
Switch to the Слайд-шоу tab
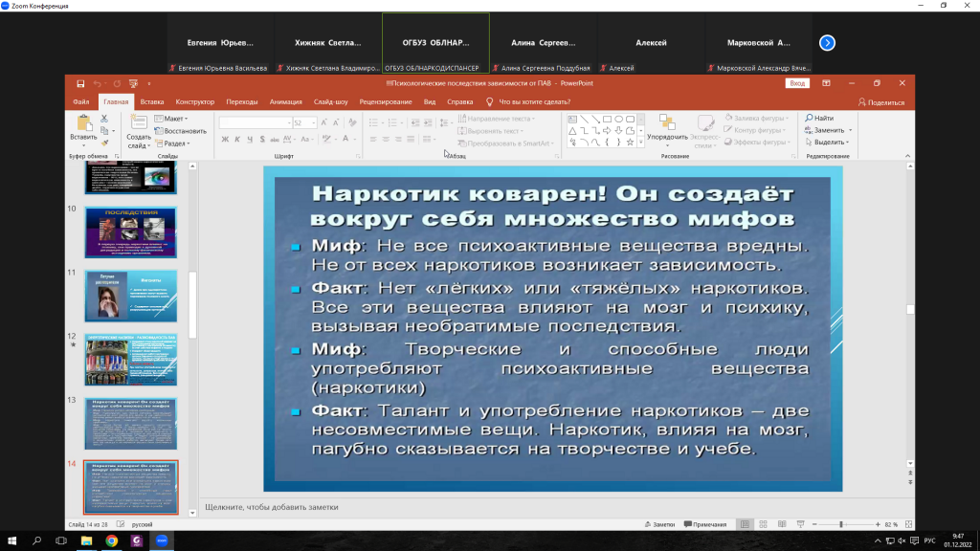pyautogui.click(x=330, y=101)
